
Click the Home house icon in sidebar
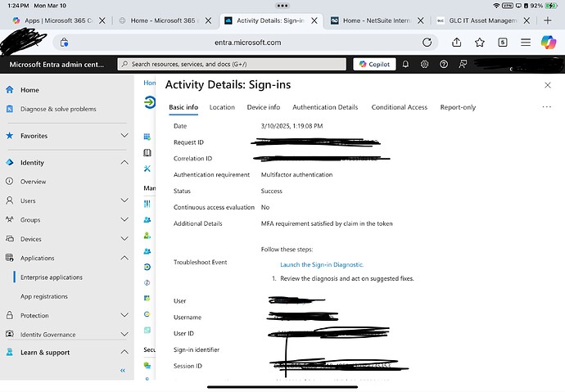10,90
